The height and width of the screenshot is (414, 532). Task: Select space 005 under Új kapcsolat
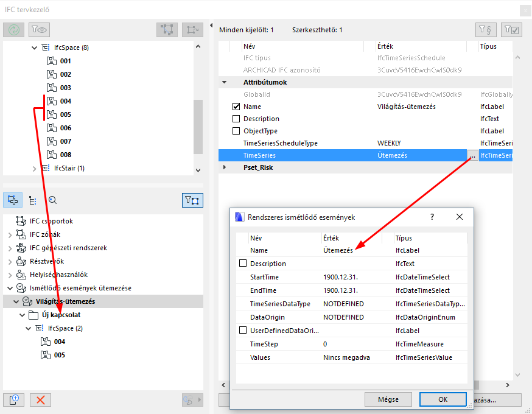point(60,356)
